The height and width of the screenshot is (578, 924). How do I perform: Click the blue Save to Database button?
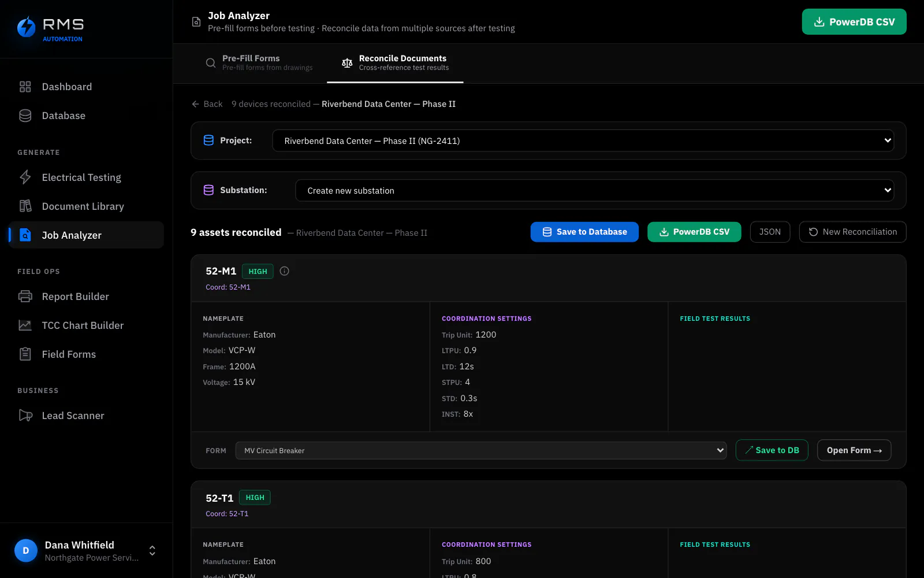pos(584,232)
